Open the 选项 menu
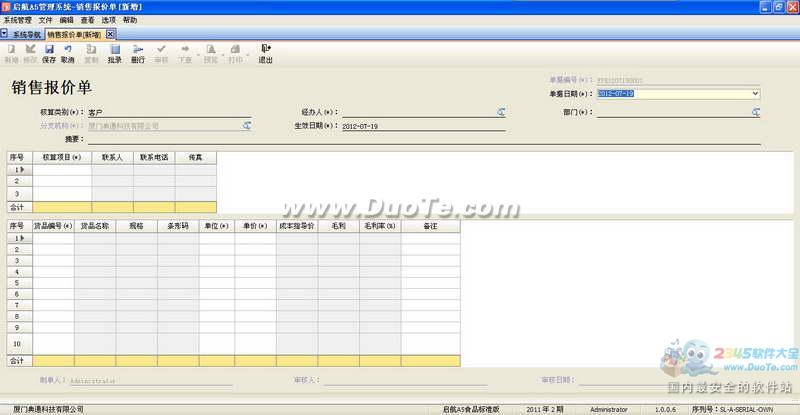This screenshot has width=800, height=415. point(109,20)
